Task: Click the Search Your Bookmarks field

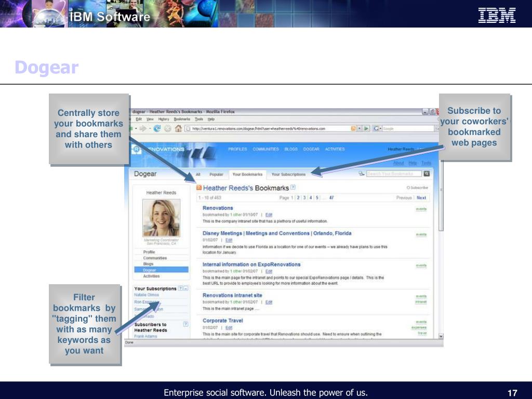Action: pyautogui.click(x=394, y=174)
